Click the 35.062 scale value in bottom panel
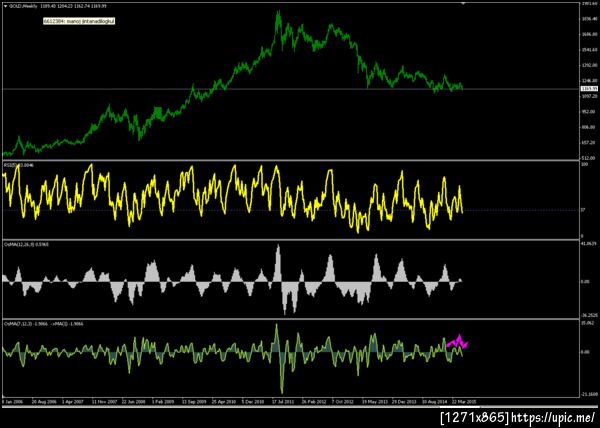Viewport: 600px width, 428px height. 587,323
